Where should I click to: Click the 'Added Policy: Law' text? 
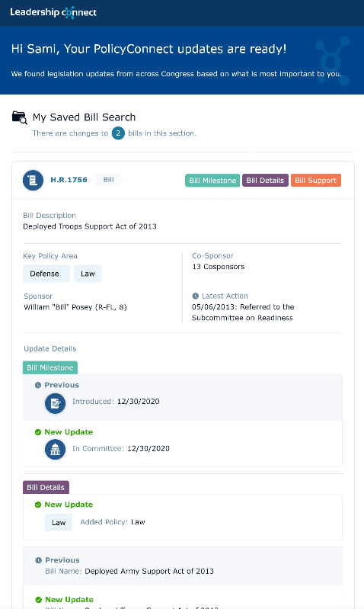pyautogui.click(x=113, y=522)
